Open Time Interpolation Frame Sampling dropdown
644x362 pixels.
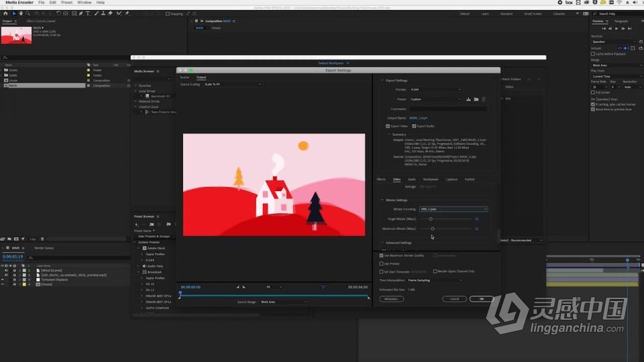[435, 280]
